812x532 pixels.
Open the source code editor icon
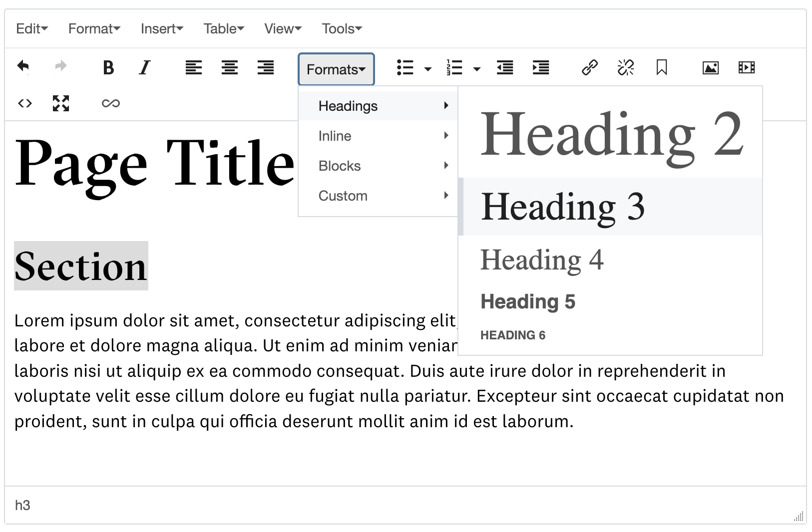coord(24,103)
